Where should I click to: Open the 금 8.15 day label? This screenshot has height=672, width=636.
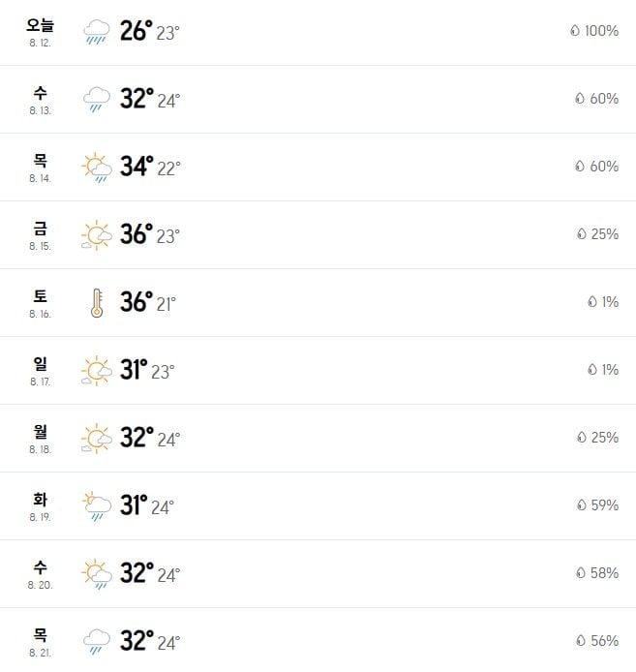tap(41, 235)
